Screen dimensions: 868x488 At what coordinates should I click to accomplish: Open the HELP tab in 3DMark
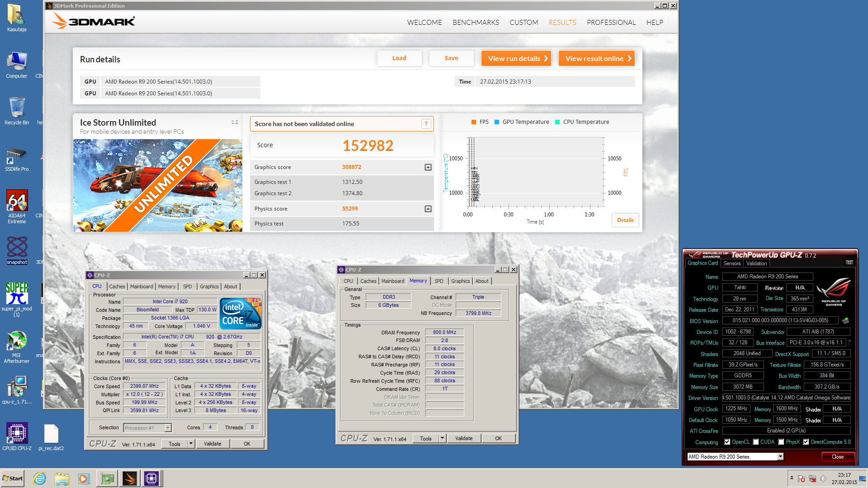[655, 22]
